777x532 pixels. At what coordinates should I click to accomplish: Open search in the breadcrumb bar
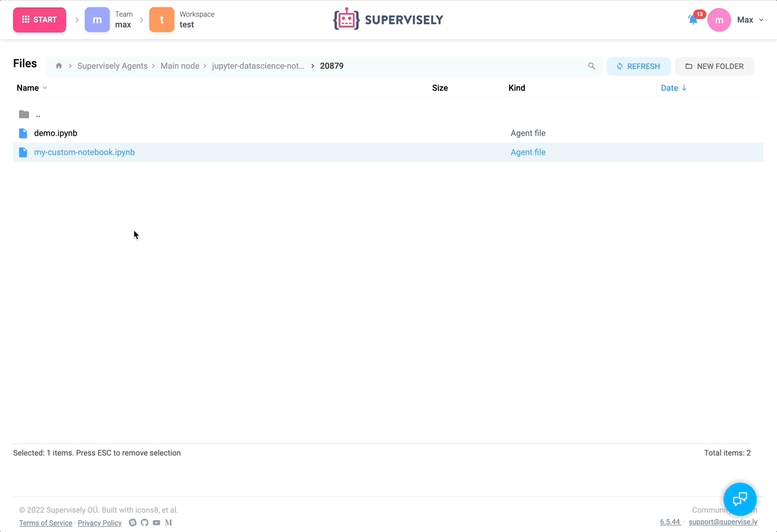591,65
